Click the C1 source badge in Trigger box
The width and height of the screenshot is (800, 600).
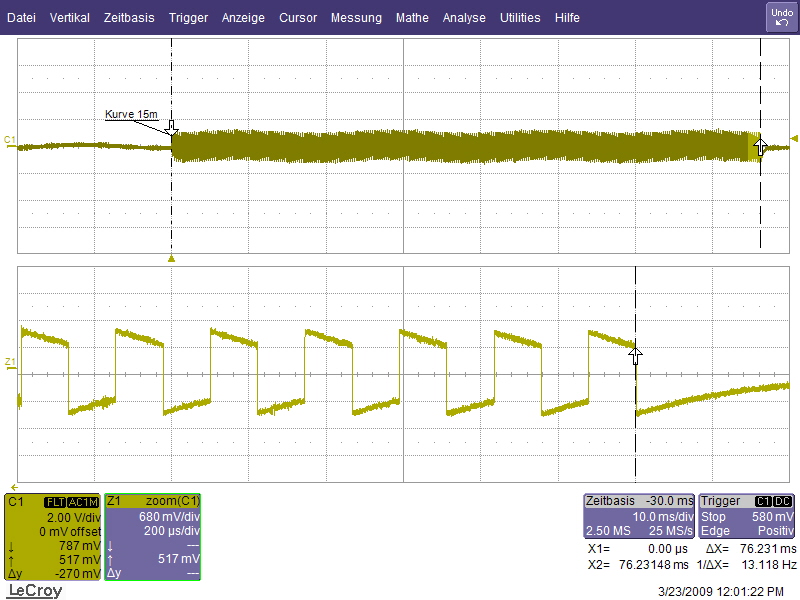point(763,502)
